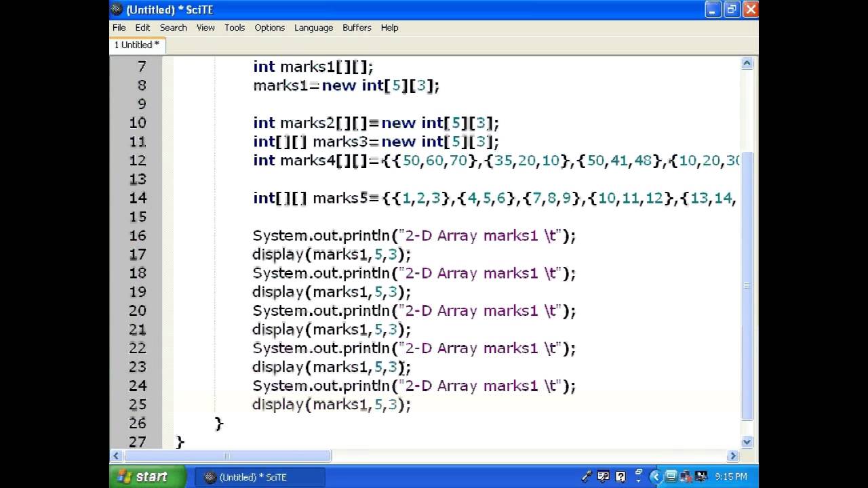Viewport: 868px width, 488px height.
Task: Click the display call on line 21
Action: click(332, 329)
